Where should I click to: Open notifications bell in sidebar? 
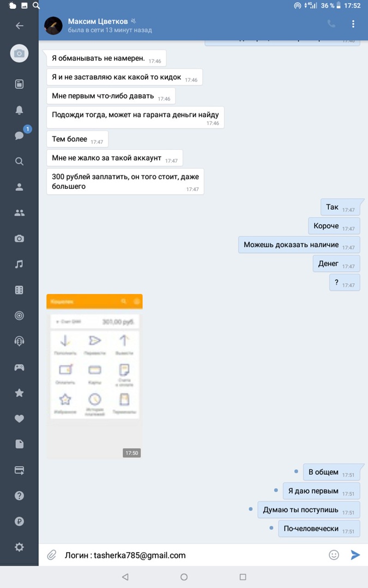[19, 110]
